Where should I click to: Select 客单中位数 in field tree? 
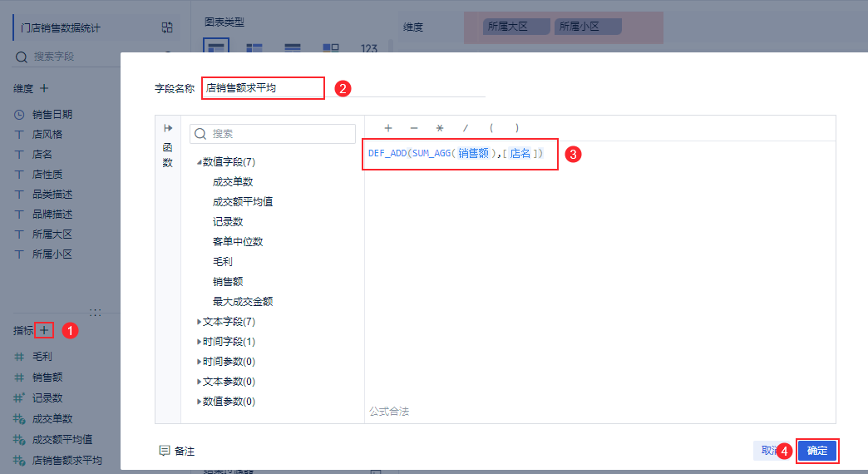pos(238,241)
